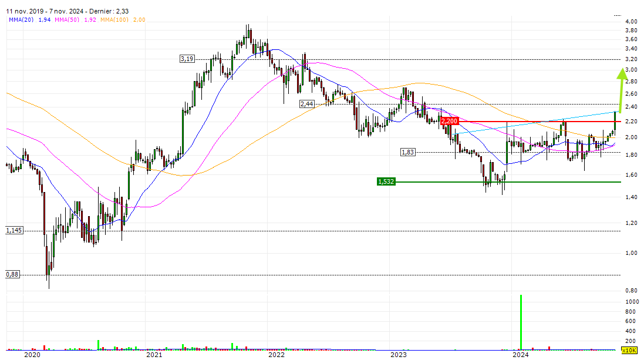
Task: Click the date range header '11 nov. 2019 - 7 nov. 2024'
Action: [x=44, y=11]
